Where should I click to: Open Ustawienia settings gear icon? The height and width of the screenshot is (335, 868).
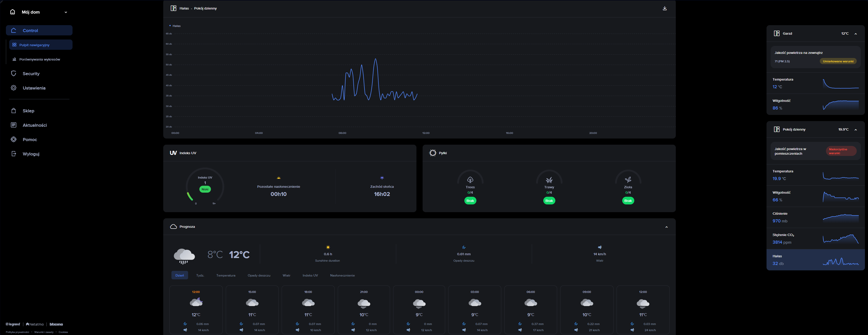[14, 88]
